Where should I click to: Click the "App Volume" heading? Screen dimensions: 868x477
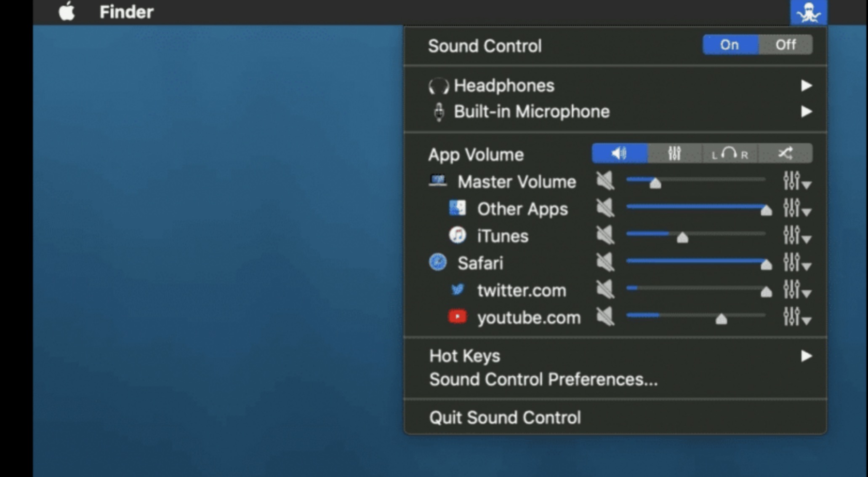click(x=476, y=155)
